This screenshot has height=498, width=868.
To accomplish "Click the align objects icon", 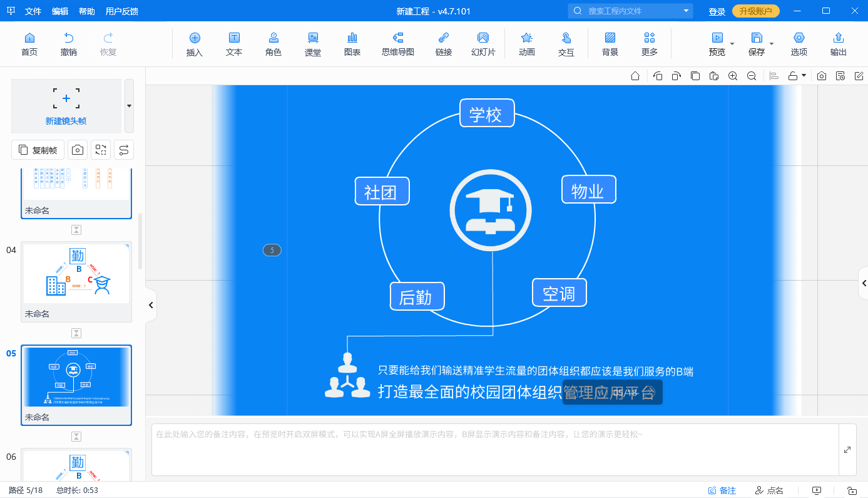I will [x=774, y=76].
